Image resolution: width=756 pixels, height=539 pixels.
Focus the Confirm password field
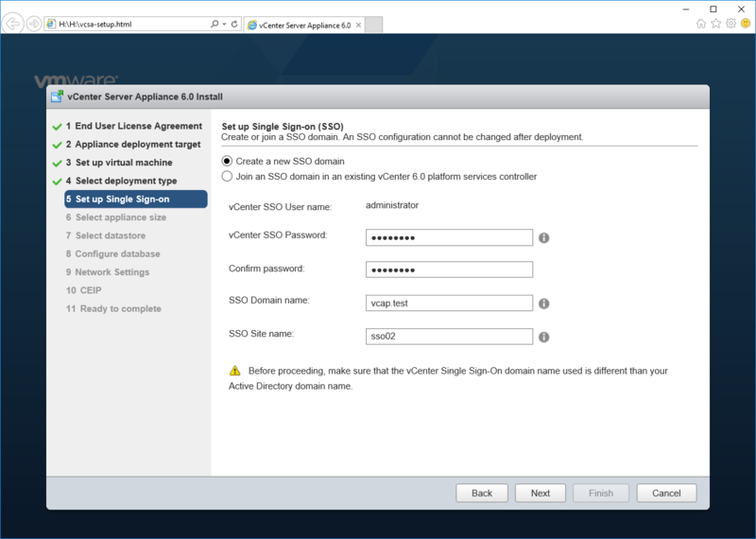click(x=450, y=269)
